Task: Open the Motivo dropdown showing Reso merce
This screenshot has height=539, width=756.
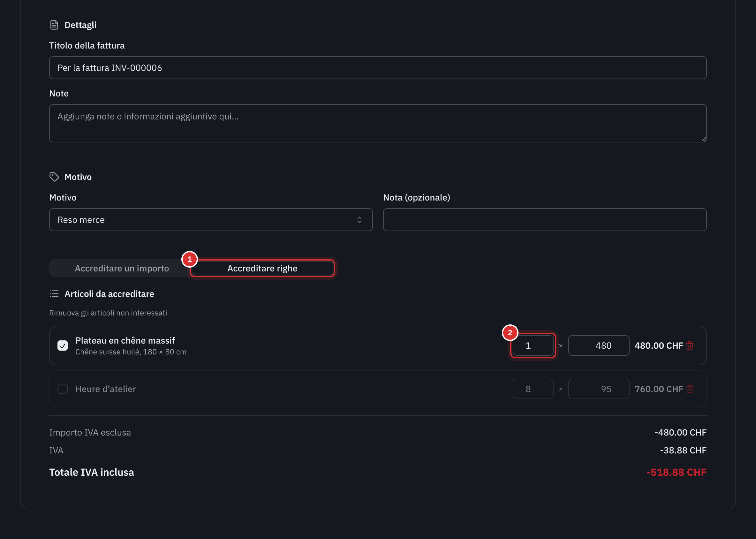Action: tap(211, 220)
